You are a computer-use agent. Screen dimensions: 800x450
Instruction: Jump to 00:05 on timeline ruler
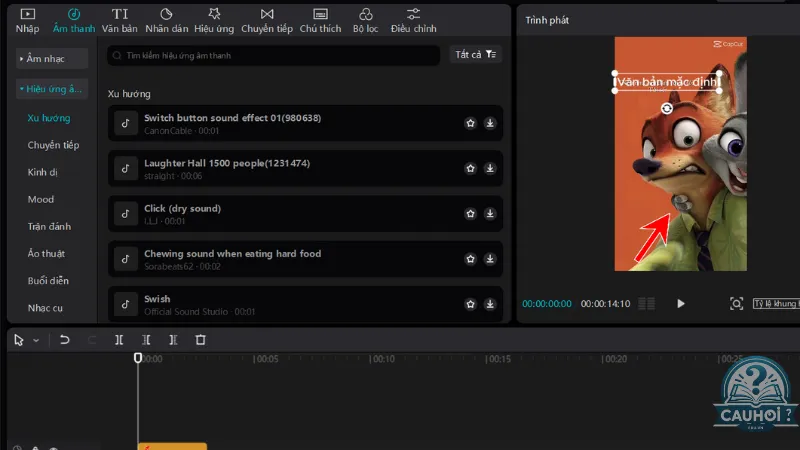[266, 359]
